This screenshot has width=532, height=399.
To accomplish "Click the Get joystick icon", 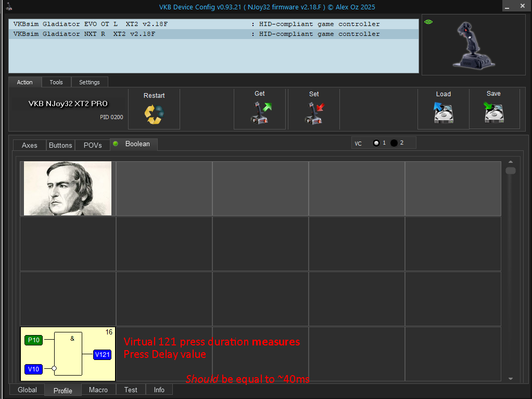I will coord(261,113).
